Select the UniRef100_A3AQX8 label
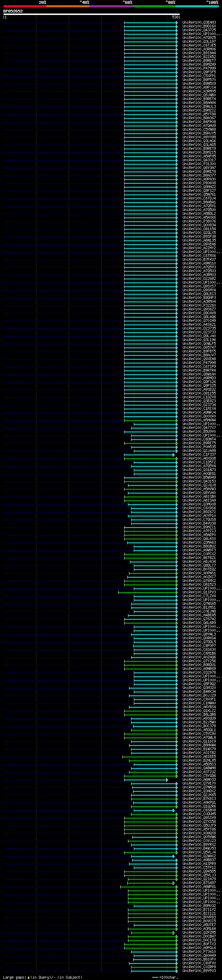Image resolution: width=222 pixels, height=980 pixels. click(x=199, y=833)
